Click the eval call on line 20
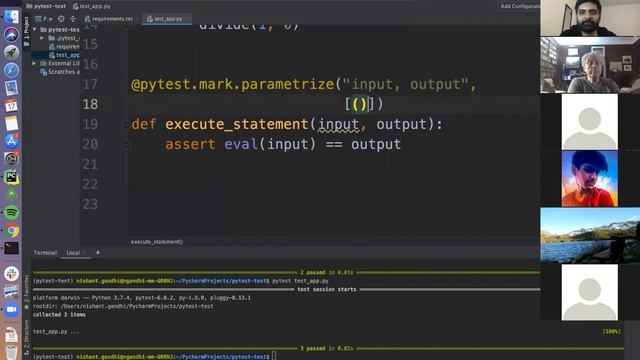 [x=241, y=144]
